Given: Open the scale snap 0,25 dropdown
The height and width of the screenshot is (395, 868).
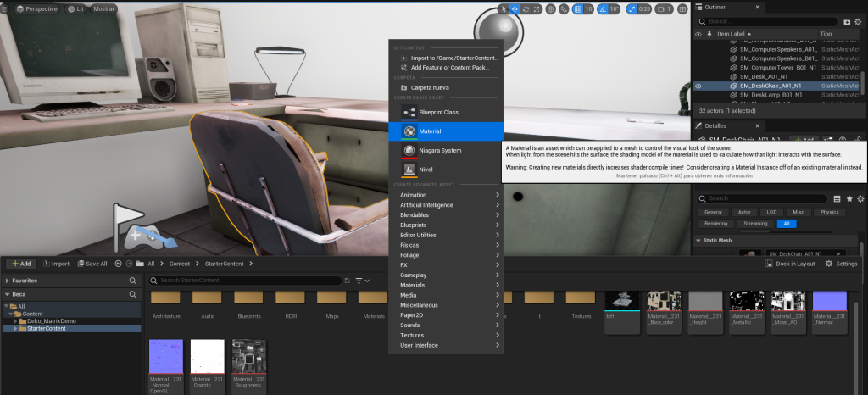Looking at the screenshot, I should point(644,8).
